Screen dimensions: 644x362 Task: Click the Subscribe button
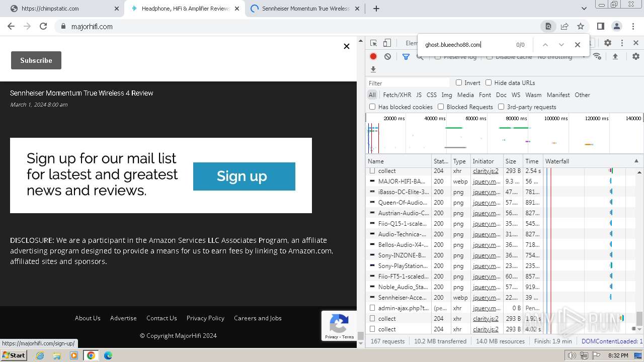point(36,60)
